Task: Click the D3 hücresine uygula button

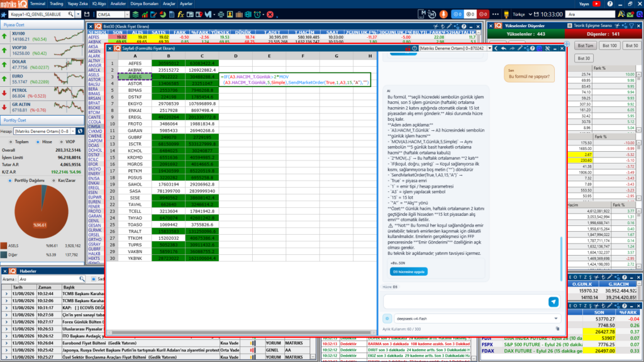Action: [409, 271]
